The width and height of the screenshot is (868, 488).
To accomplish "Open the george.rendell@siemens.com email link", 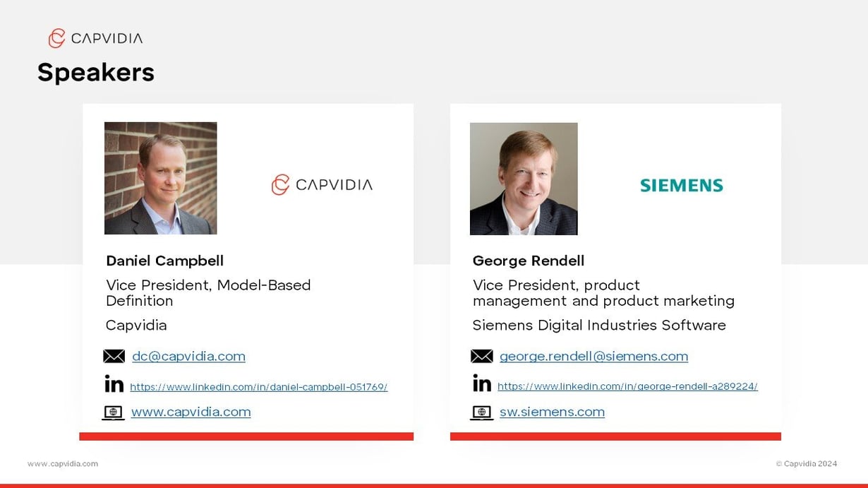I will click(x=593, y=357).
